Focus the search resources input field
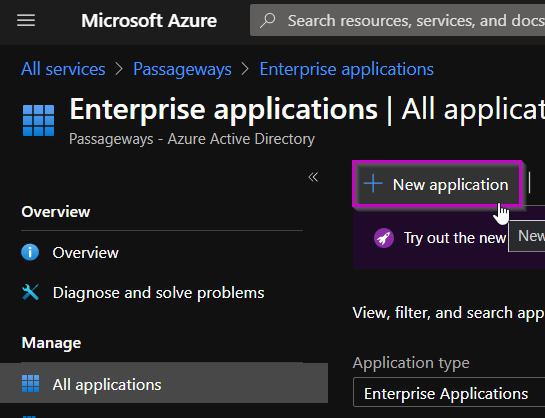The width and height of the screenshot is (545, 418). 397,20
